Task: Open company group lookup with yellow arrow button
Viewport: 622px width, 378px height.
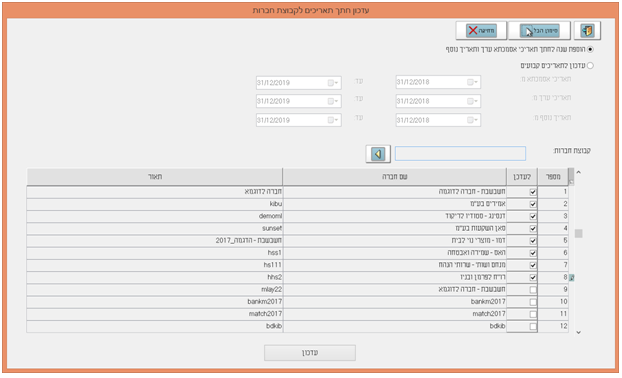Action: (378, 154)
